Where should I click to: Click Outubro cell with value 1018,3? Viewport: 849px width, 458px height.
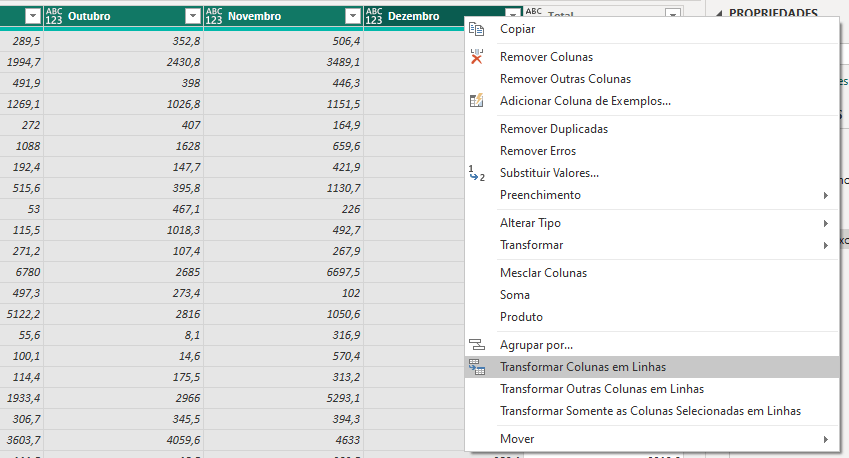coord(123,230)
